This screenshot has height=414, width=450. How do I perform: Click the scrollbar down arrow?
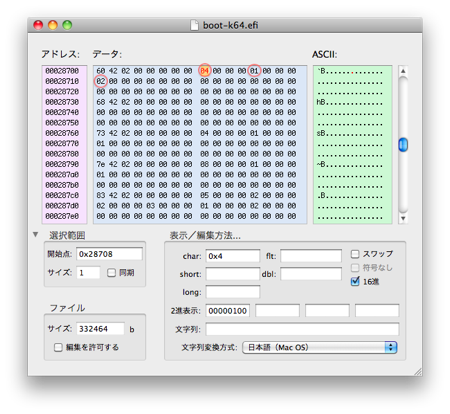point(403,219)
